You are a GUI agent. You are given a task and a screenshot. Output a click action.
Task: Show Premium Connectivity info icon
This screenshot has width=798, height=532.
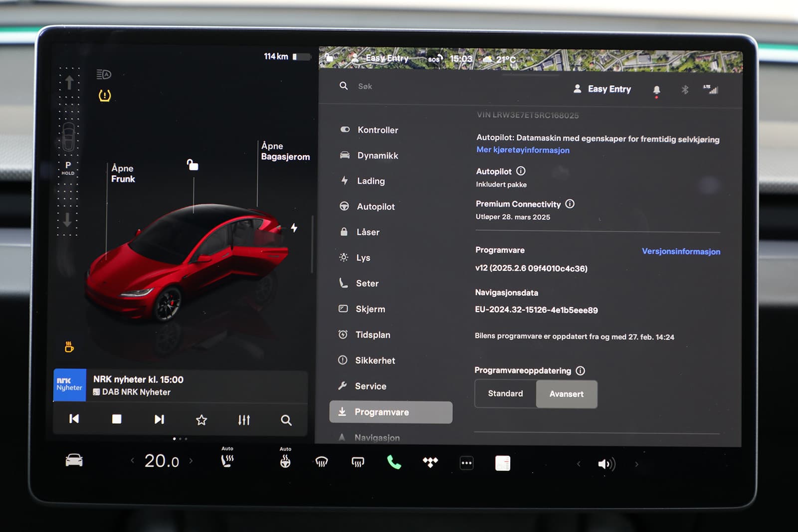coord(570,204)
